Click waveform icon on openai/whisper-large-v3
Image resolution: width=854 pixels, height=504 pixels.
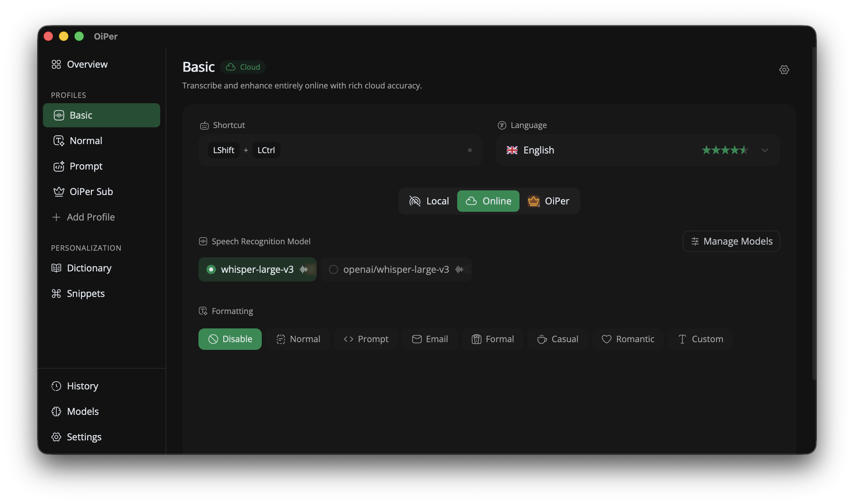(459, 269)
